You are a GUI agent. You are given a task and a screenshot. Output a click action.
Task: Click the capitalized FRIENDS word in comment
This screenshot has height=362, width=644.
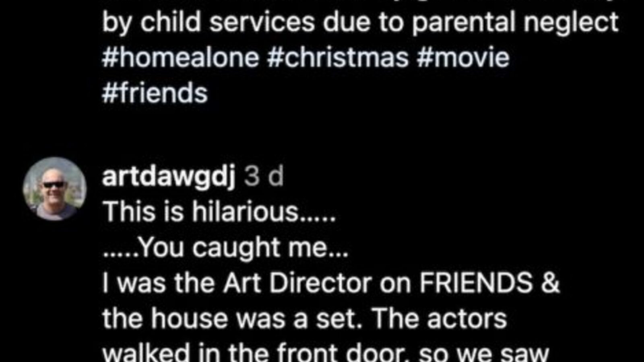coord(476,283)
